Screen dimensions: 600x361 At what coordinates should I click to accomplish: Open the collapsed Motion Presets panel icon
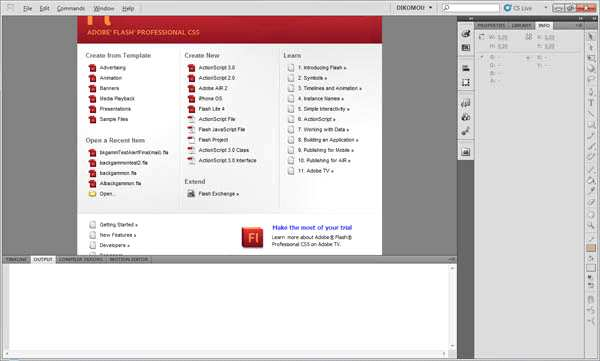tap(466, 131)
